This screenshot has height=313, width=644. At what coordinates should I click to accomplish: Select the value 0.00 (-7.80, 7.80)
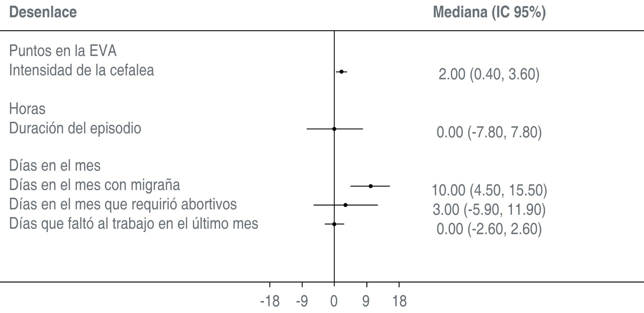pos(489,132)
